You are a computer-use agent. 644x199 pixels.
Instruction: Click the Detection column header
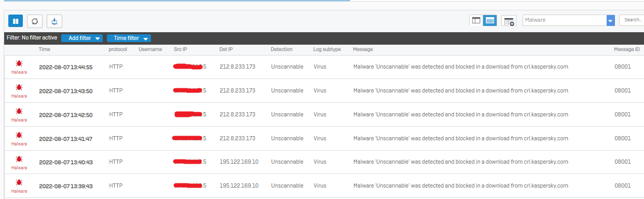(282, 49)
